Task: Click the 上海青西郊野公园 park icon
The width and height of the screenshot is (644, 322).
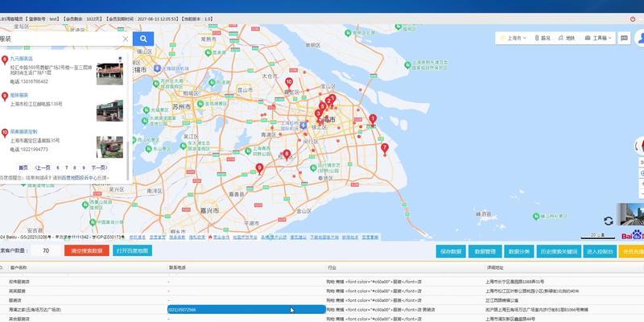Action: pyautogui.click(x=249, y=151)
